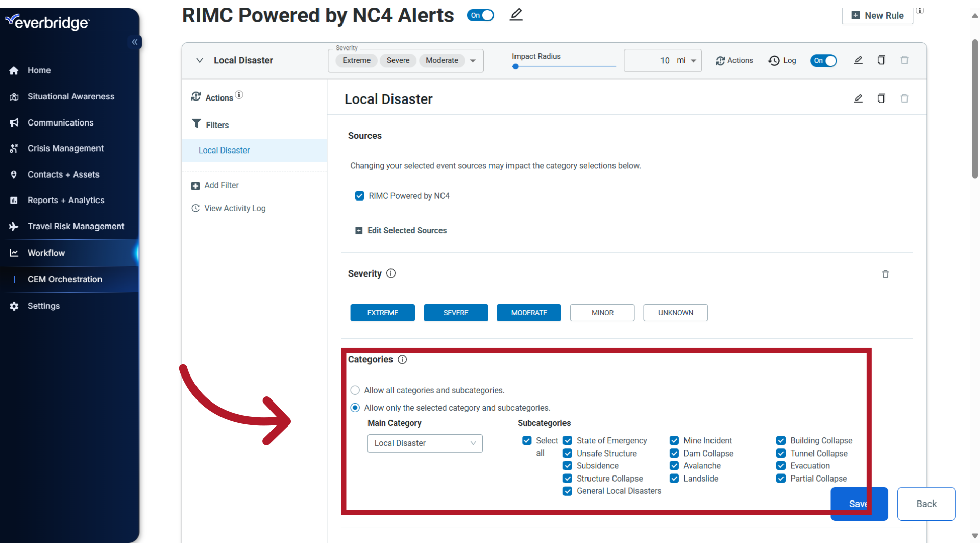Viewport: 980px width, 551px height.
Task: Uncheck the Select all subcategories checkbox
Action: click(x=527, y=440)
